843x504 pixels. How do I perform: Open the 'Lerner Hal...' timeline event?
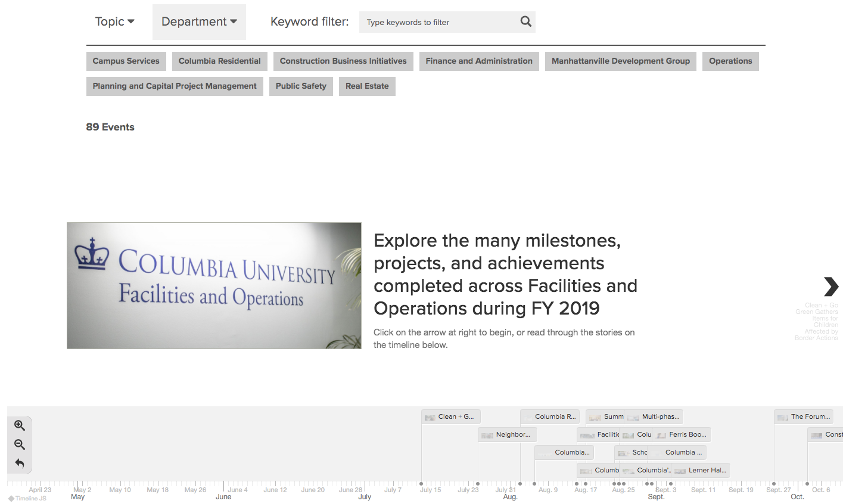pos(701,471)
